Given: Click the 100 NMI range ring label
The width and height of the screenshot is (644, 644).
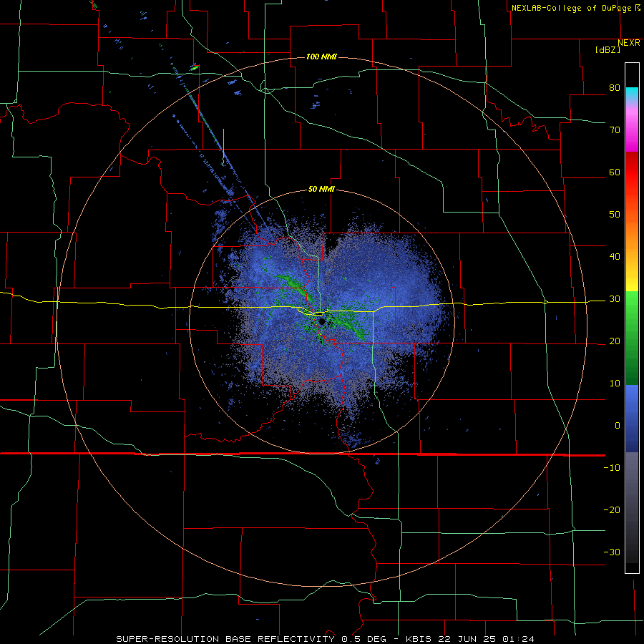Looking at the screenshot, I should [x=321, y=57].
